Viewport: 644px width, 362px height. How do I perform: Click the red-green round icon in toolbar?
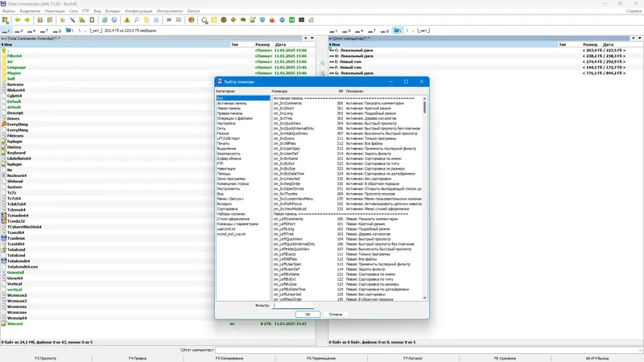pos(192,19)
